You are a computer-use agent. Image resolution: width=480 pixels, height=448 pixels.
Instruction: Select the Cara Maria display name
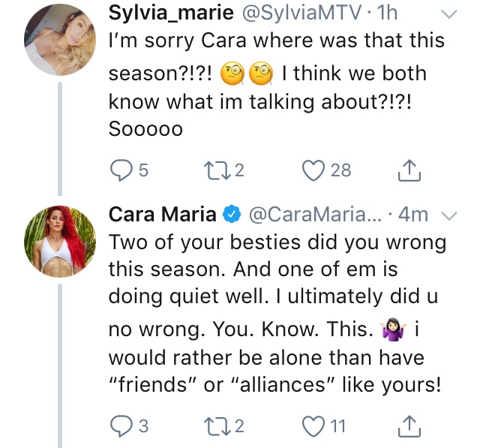pos(163,215)
